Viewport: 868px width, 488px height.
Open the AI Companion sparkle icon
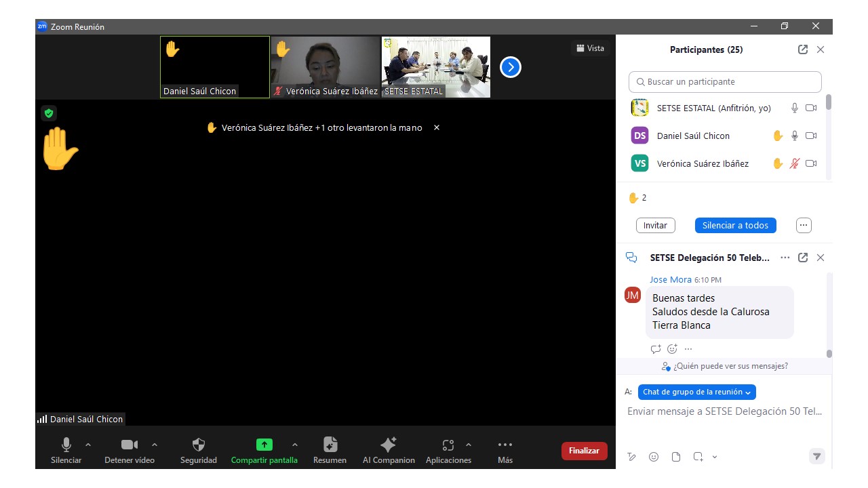(388, 445)
